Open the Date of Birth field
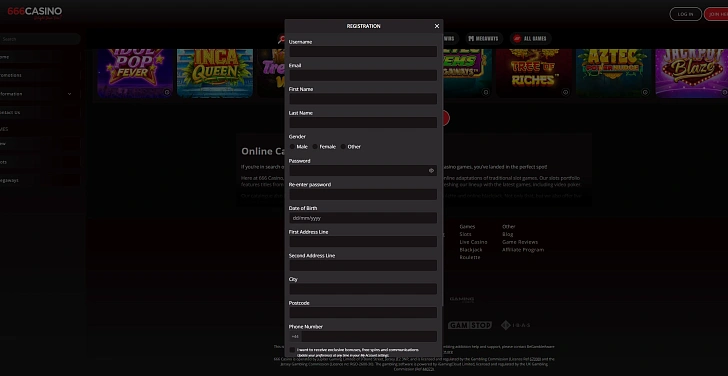 363,218
